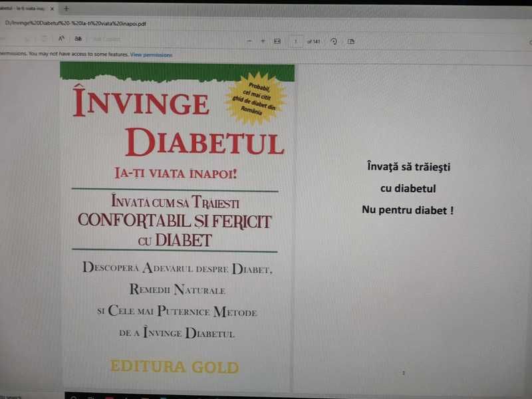Screen dimensions: 532x399
Task: Open a new browser tab
Action: click(66, 9)
